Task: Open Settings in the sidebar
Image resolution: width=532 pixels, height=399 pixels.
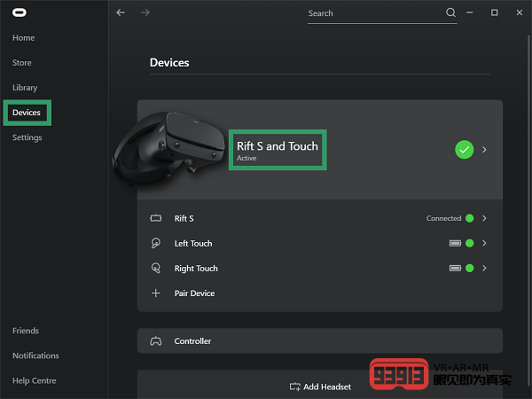Action: pos(27,137)
